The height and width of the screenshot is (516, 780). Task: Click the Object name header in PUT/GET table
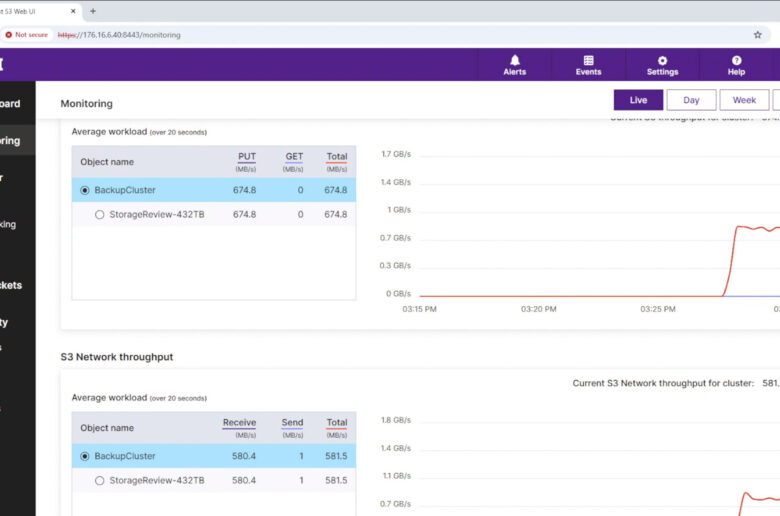click(107, 162)
